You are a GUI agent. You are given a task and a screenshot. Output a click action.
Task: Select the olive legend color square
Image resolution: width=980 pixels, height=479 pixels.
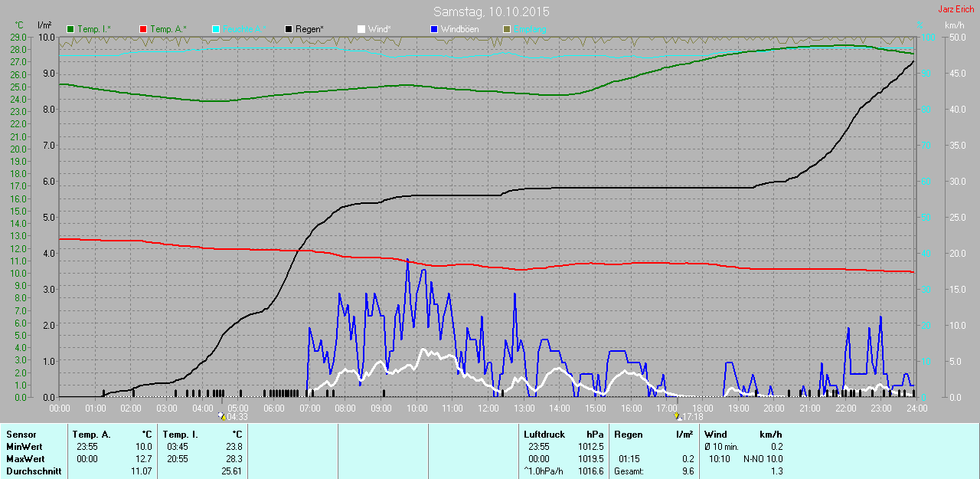[x=507, y=29]
